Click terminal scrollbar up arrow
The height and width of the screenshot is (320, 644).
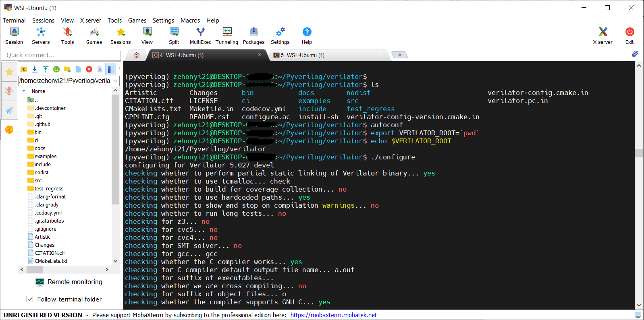click(639, 65)
